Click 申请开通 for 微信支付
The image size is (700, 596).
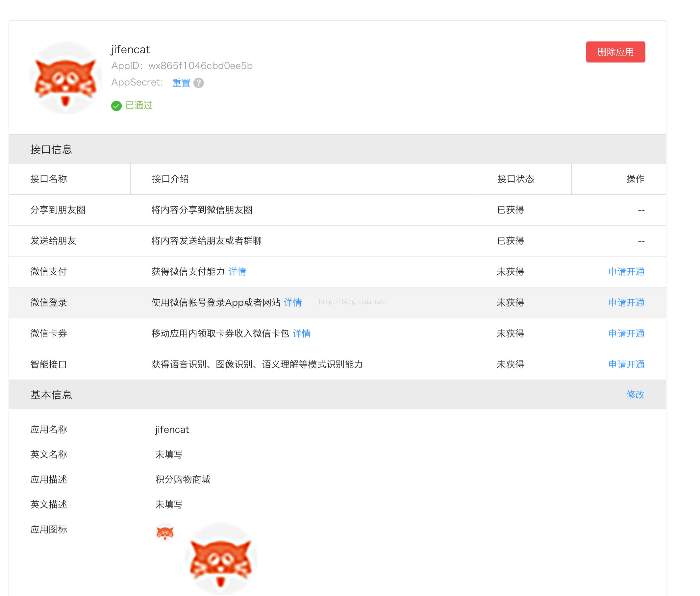626,272
